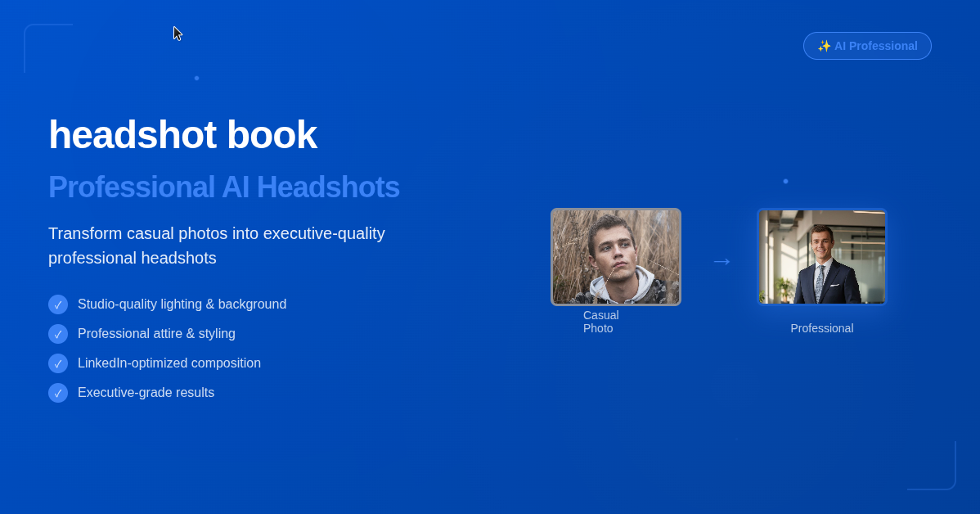Click the Professional AI Headshots heading

[223, 187]
